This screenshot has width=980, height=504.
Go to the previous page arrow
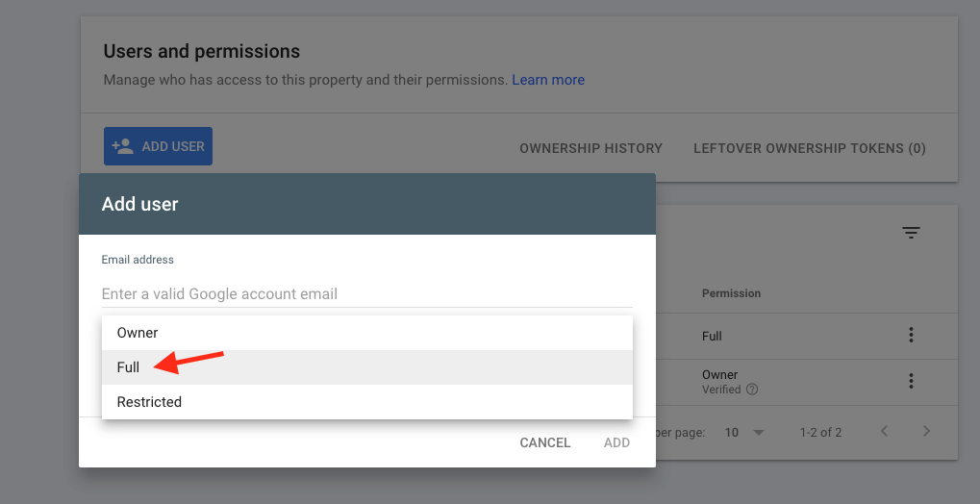click(x=884, y=432)
